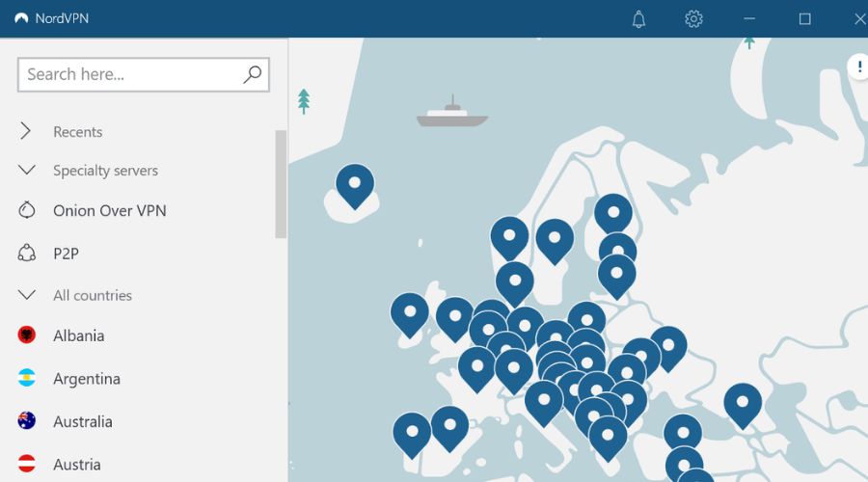Select the France map pin
Screen dimensions: 868x482
(476, 369)
